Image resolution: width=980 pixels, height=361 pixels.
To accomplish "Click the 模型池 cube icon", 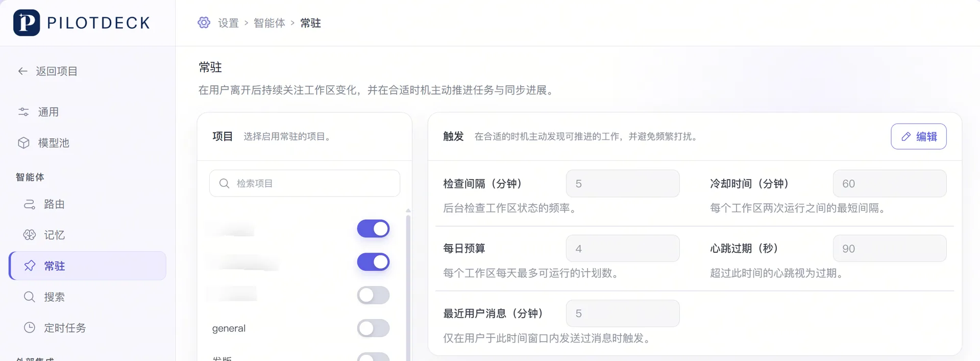I will coord(23,143).
